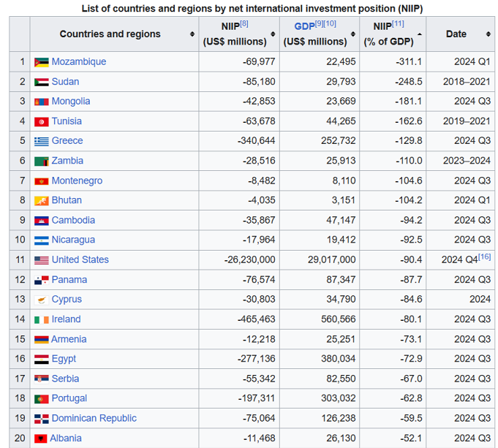This screenshot has width=498, height=448.
Task: Click the Montenegro flag icon
Action: tap(41, 181)
